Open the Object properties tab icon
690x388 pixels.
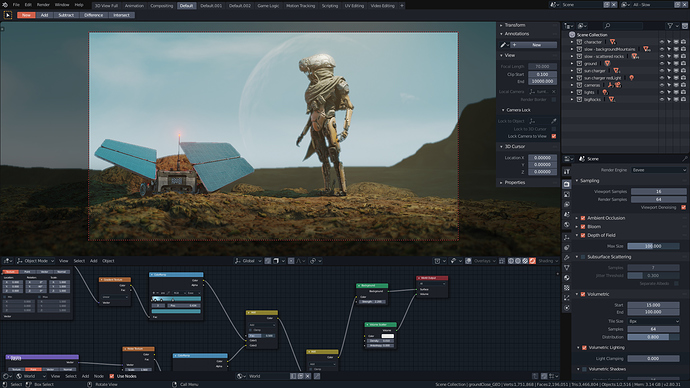click(567, 238)
